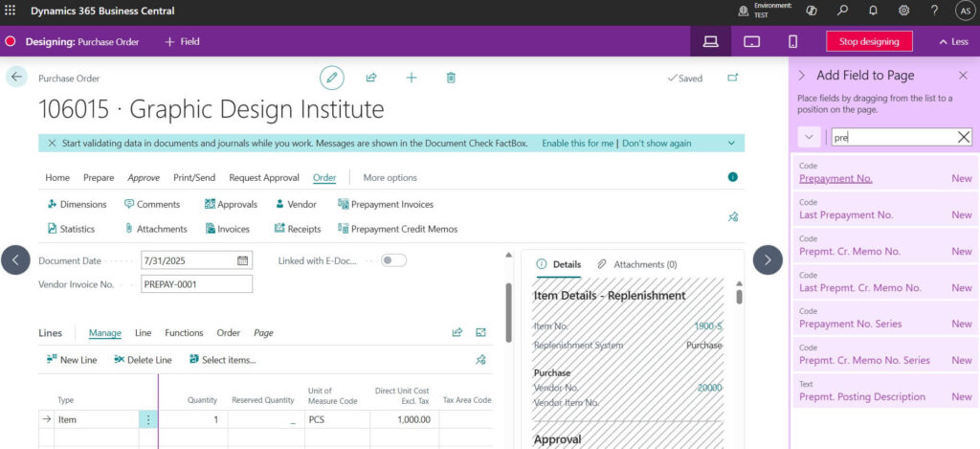The image size is (980, 449).
Task: Open the app launcher waffle icon
Action: pos(11,11)
